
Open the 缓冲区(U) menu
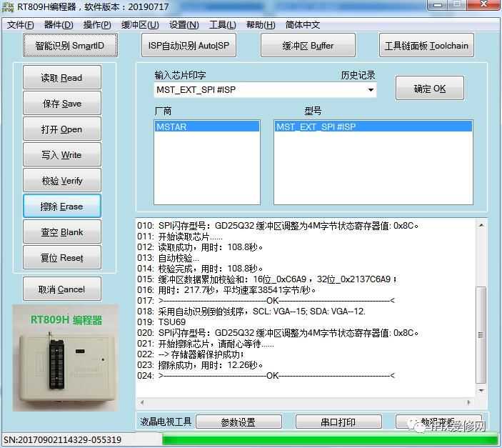[140, 25]
